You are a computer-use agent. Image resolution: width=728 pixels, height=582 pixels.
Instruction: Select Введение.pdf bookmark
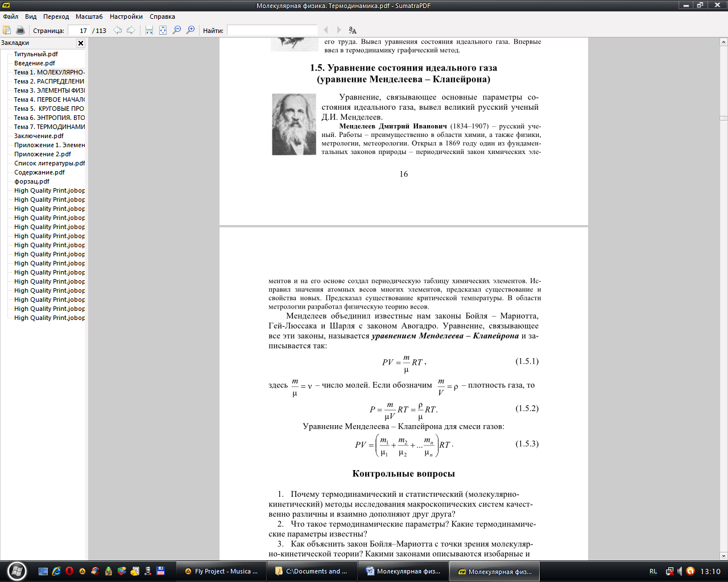[x=35, y=63]
